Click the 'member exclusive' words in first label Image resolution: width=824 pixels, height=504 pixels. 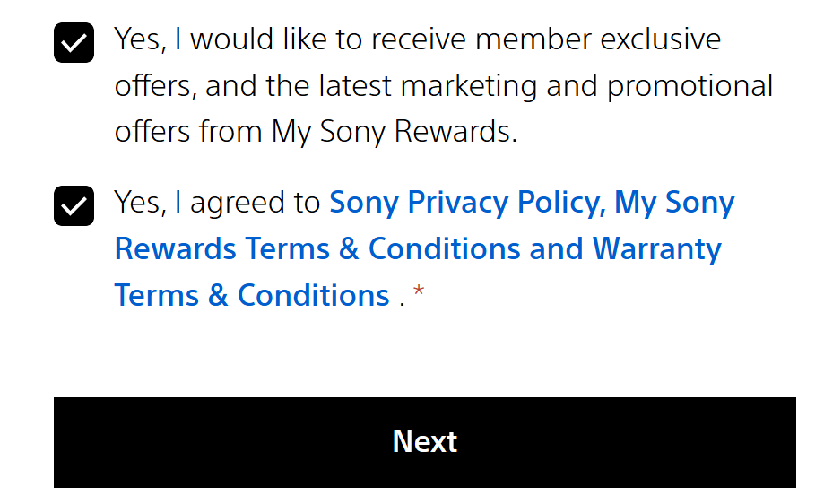point(598,39)
